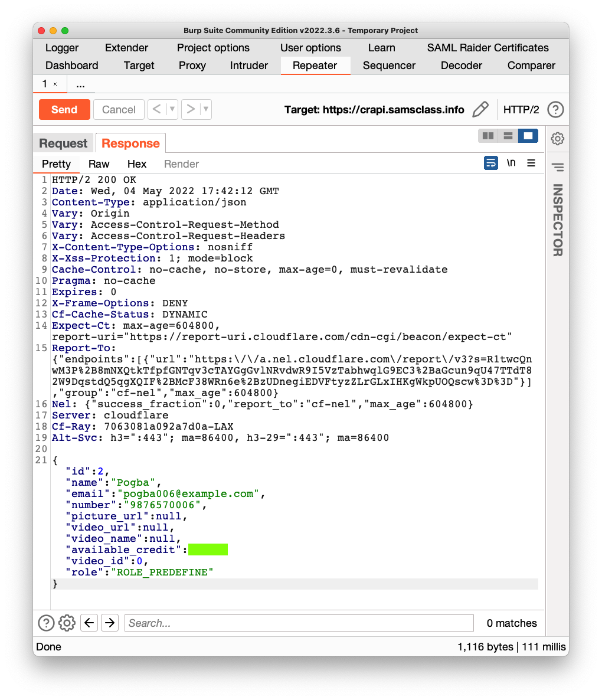Click the macOS green zoom window button
The image size is (602, 700).
65,30
